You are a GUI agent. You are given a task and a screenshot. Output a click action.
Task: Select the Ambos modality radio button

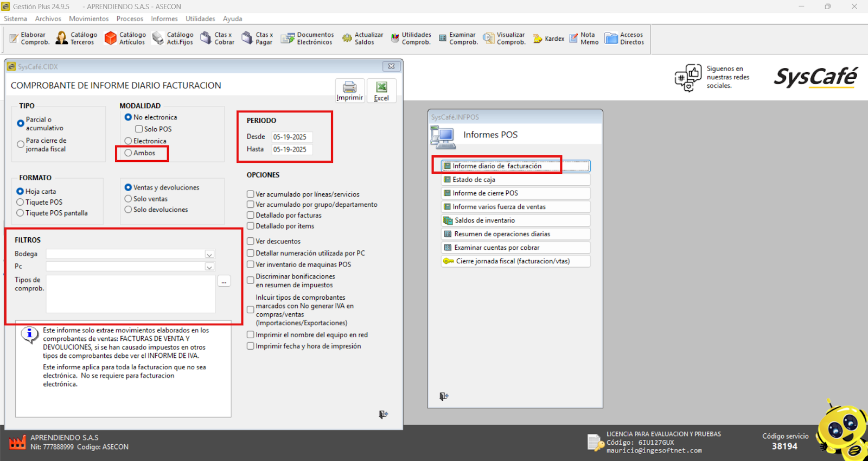[x=129, y=153]
